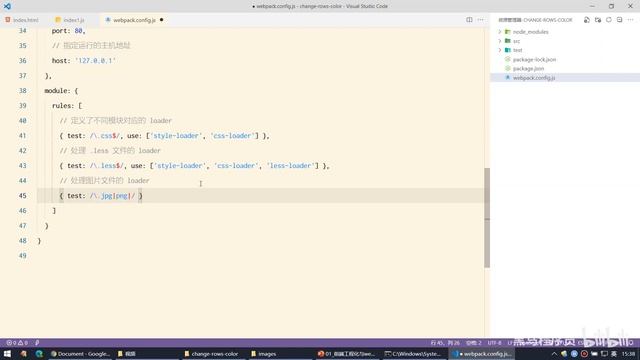Image resolution: width=640 pixels, height=360 pixels.
Task: Open package-lock.json in explorer
Action: pyautogui.click(x=534, y=60)
